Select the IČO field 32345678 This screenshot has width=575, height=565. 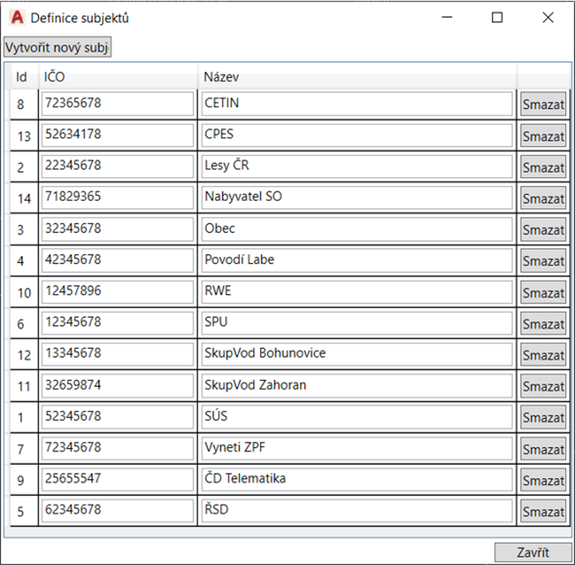coord(117,229)
